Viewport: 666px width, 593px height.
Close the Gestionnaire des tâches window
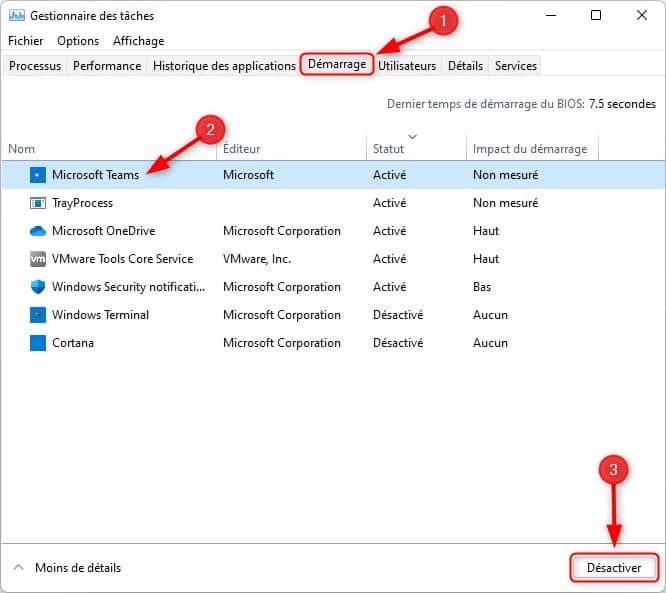[x=642, y=15]
